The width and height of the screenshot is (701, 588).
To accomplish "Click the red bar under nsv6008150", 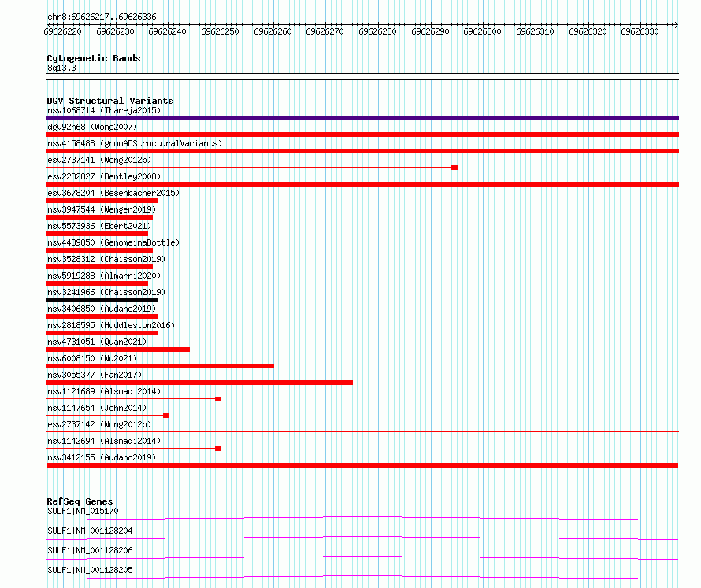I will (160, 366).
